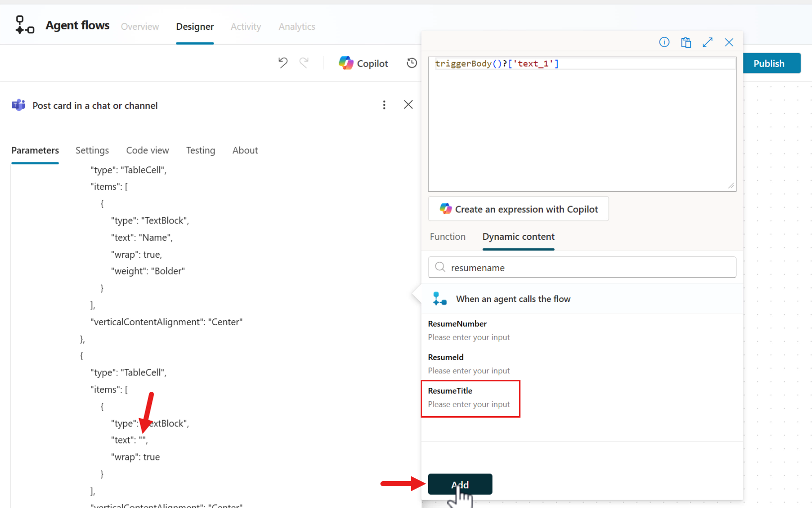Collapse the When an agent calls the flow group
This screenshot has width=812, height=508.
click(x=513, y=299)
